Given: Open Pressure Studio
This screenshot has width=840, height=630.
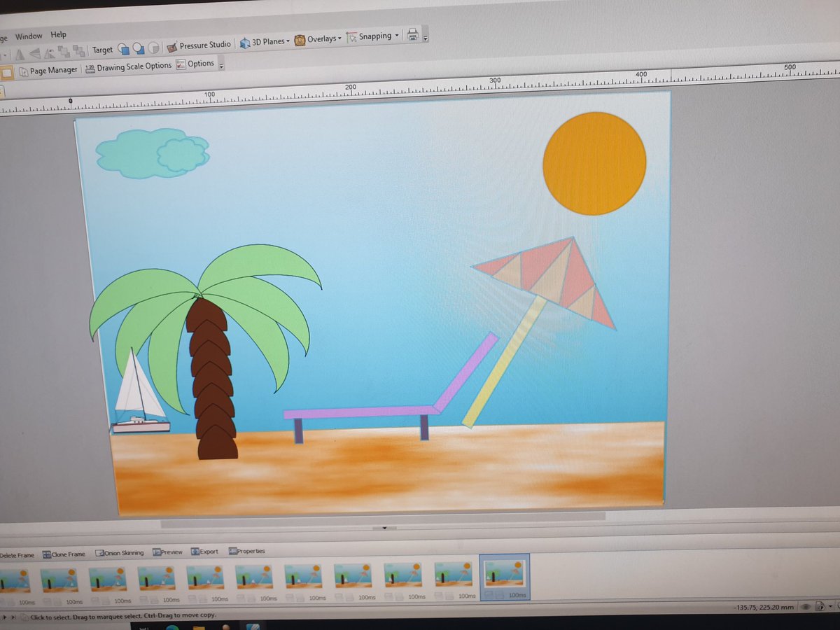Looking at the screenshot, I should pyautogui.click(x=199, y=45).
